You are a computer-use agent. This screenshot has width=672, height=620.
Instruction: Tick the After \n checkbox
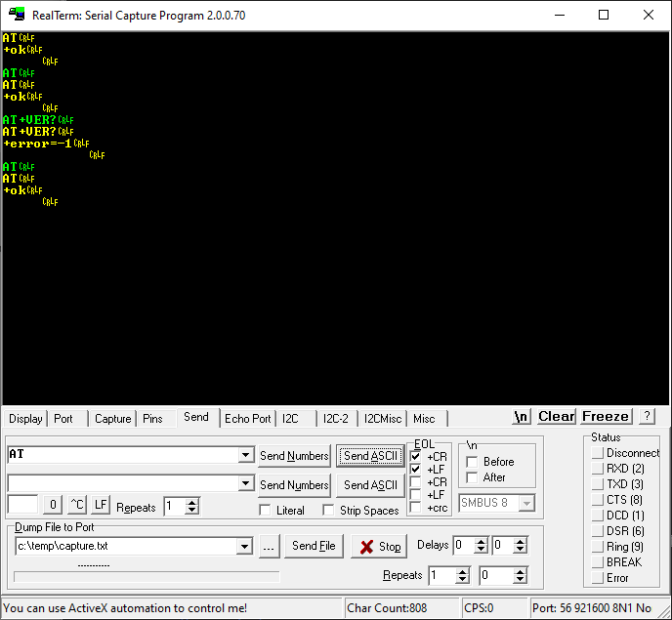(x=472, y=477)
